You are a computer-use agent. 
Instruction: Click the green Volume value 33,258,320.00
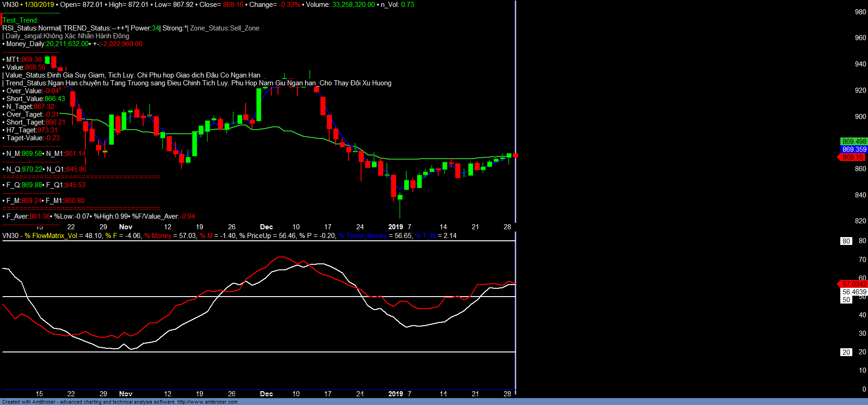tap(353, 5)
